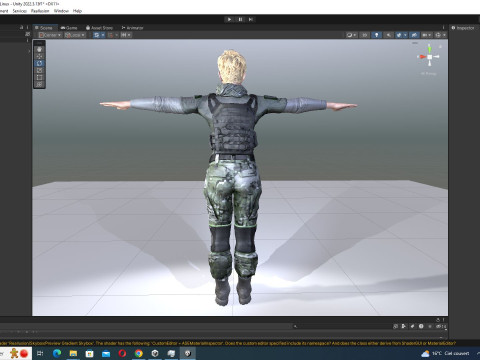Screen dimensions: 480x360
Task: Open the Window menu
Action: 61,11
